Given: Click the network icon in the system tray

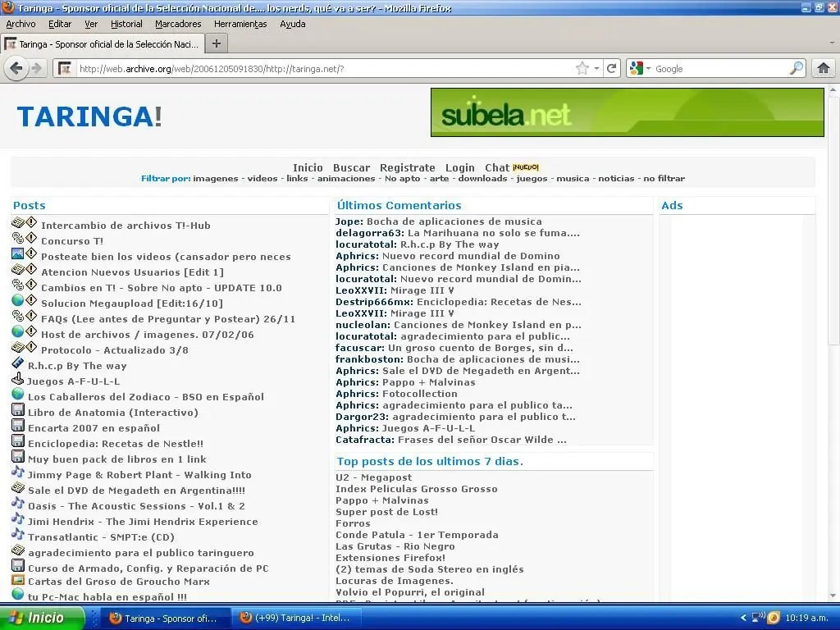Looking at the screenshot, I should click(758, 617).
